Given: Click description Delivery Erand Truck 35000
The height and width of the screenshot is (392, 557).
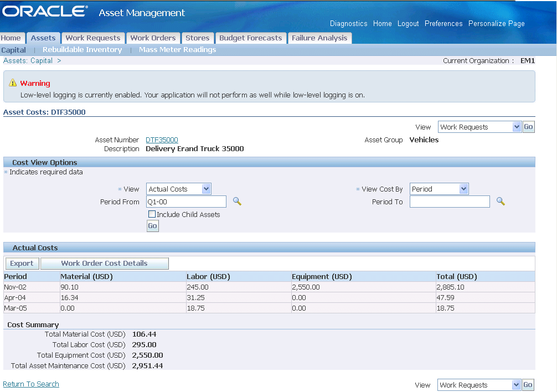Looking at the screenshot, I should (x=195, y=149).
